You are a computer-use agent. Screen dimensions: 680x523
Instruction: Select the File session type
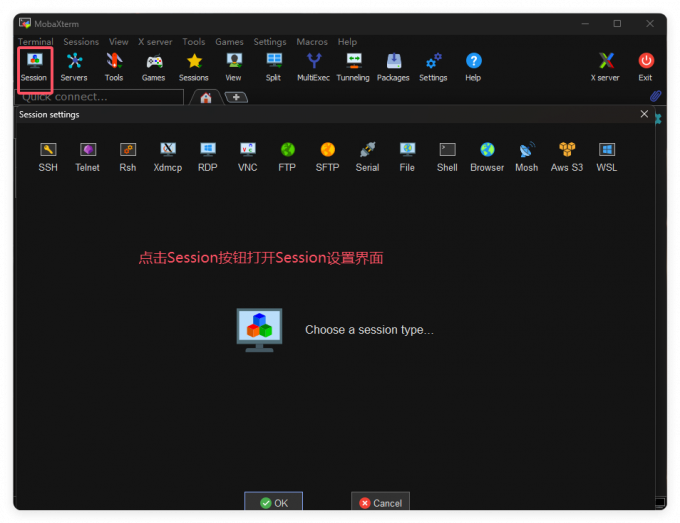pos(407,157)
